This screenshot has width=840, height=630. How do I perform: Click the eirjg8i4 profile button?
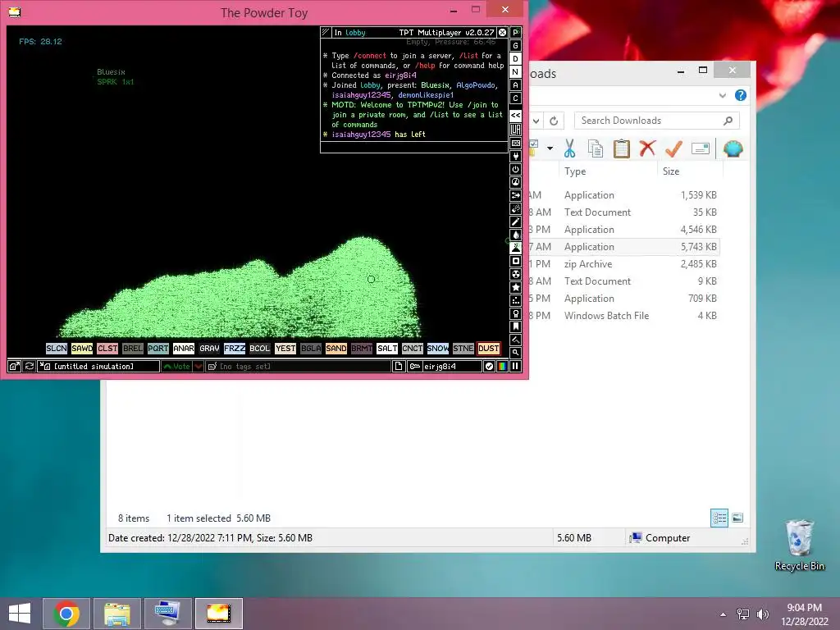pyautogui.click(x=445, y=367)
